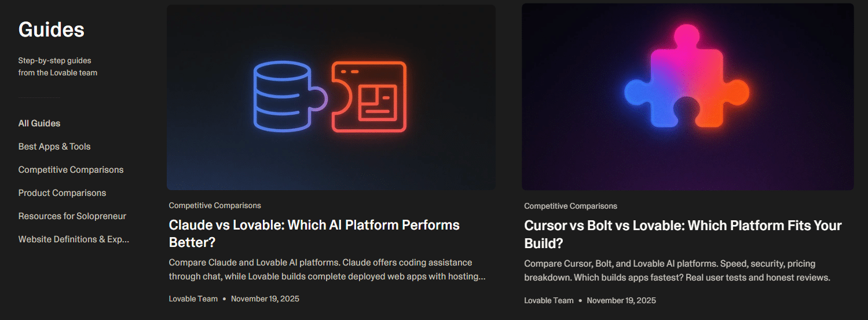Open the Best Apps & Tools category
Screen dimensions: 868x320
click(x=54, y=147)
